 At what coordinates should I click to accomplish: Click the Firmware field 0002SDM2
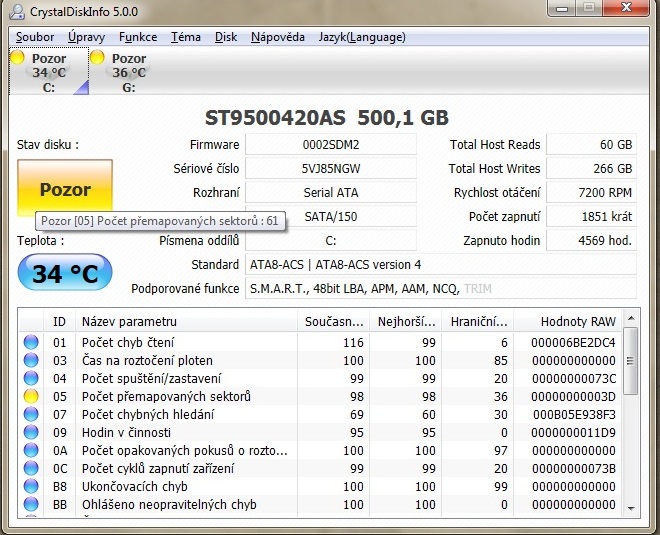(x=331, y=145)
